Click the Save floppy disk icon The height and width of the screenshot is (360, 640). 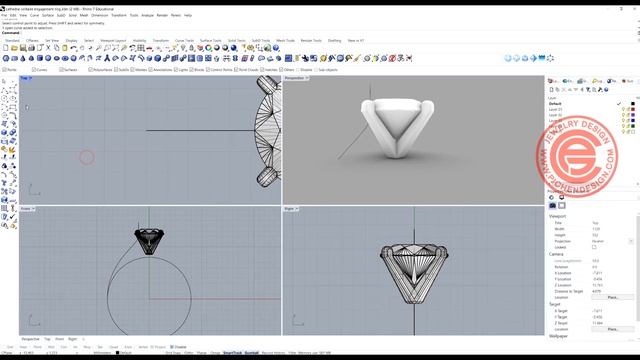[x=23, y=48]
